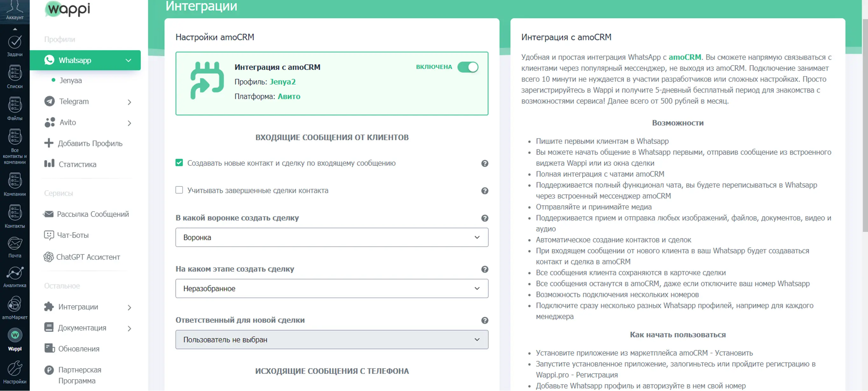
Task: Open the ChatGPT Ассистент service
Action: pyautogui.click(x=82, y=257)
